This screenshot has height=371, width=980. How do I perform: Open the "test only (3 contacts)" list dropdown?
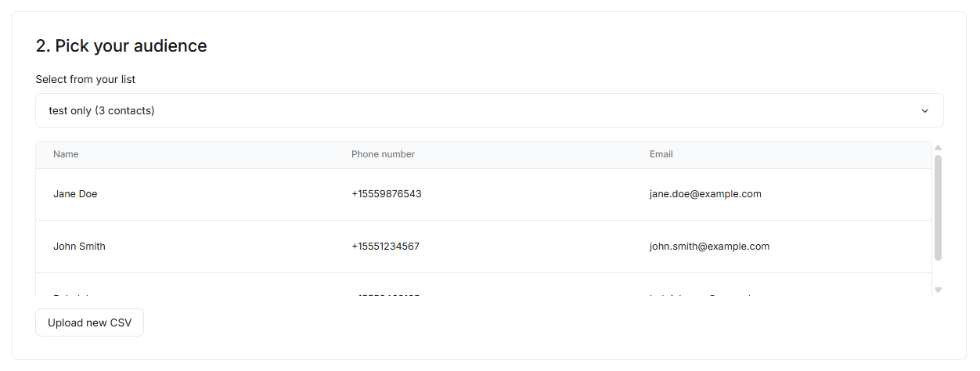(488, 110)
